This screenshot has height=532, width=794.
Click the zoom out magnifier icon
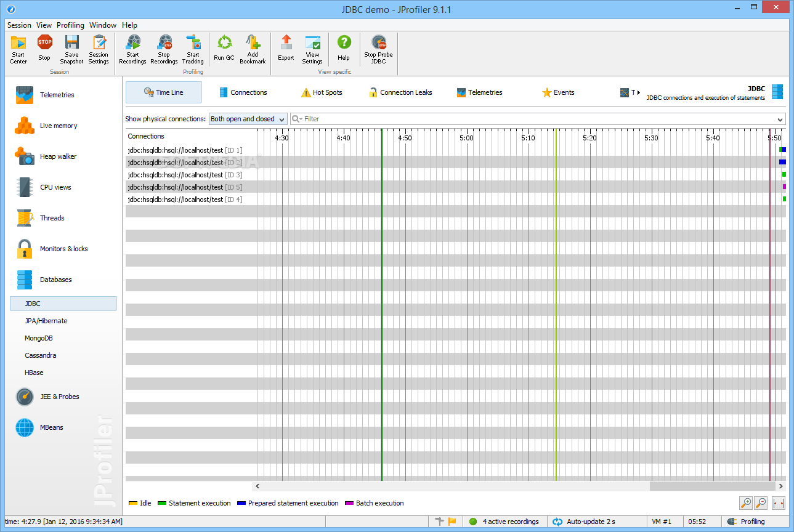(x=761, y=503)
